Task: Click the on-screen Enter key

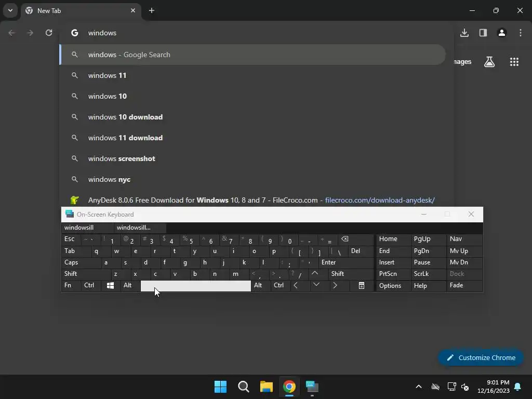Action: 345,262
